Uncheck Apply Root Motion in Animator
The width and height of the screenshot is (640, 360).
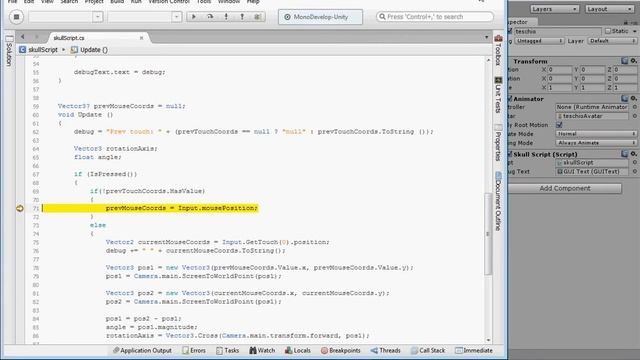[559, 125]
